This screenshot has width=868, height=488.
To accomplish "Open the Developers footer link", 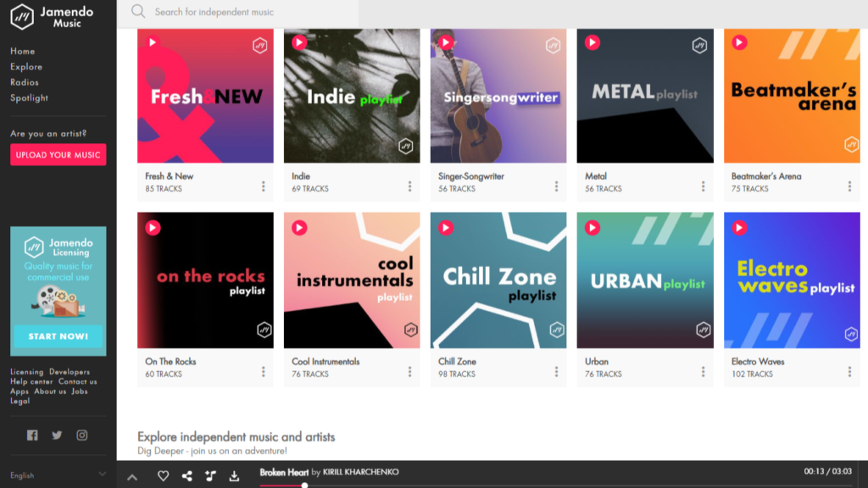I will point(70,372).
